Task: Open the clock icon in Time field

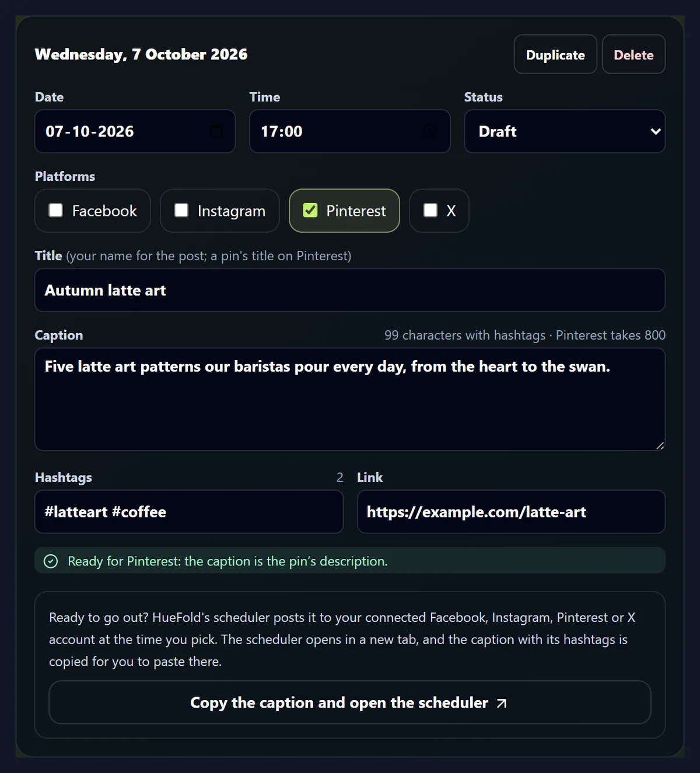Action: click(429, 131)
